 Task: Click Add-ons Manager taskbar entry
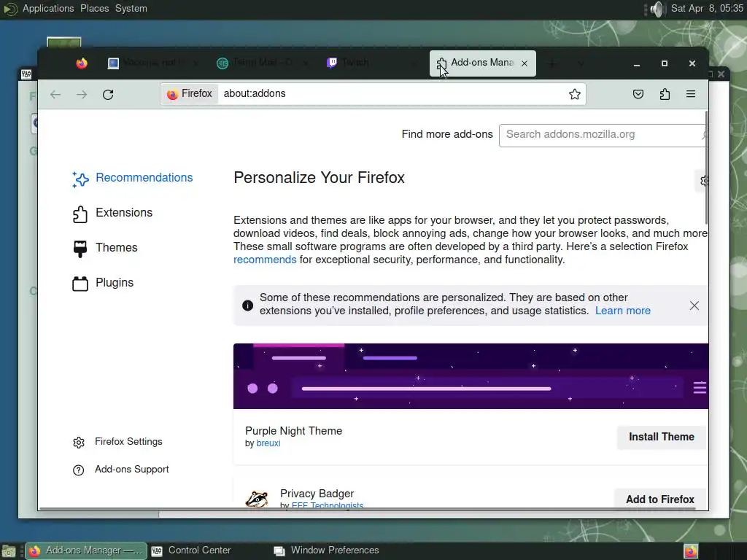click(86, 551)
